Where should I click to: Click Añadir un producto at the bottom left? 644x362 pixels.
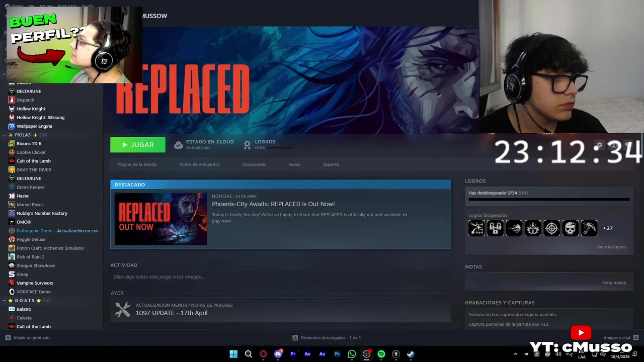click(x=28, y=338)
